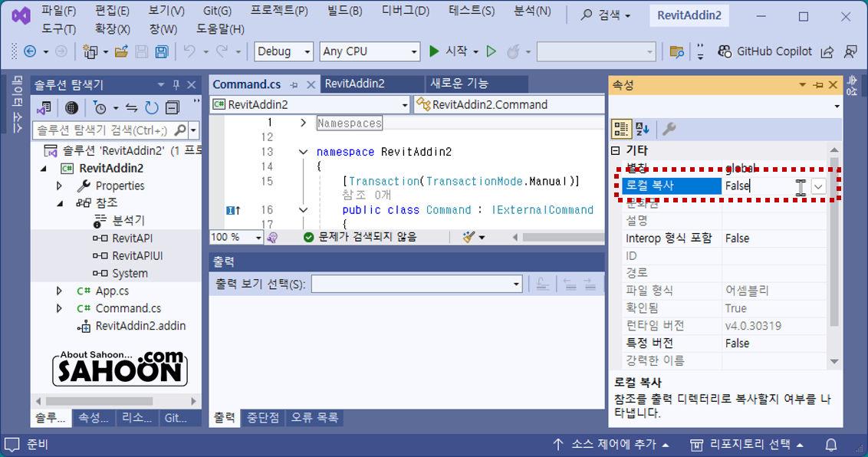This screenshot has width=868, height=457.
Task: Select the RevitAPI reference
Action: pyautogui.click(x=133, y=238)
